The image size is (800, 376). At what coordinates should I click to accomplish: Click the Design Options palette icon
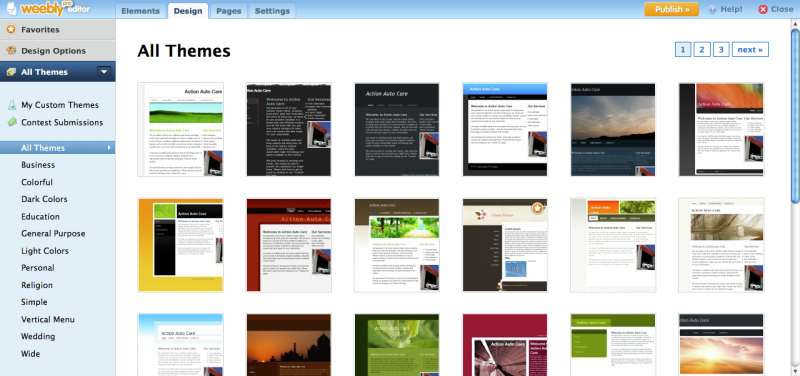coord(10,51)
